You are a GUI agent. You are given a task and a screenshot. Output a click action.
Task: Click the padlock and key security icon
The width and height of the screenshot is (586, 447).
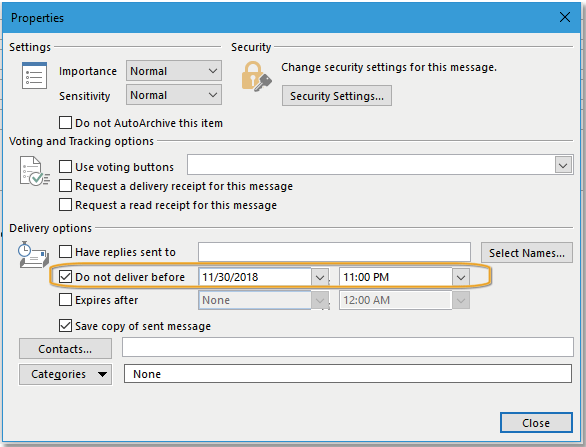[x=256, y=77]
